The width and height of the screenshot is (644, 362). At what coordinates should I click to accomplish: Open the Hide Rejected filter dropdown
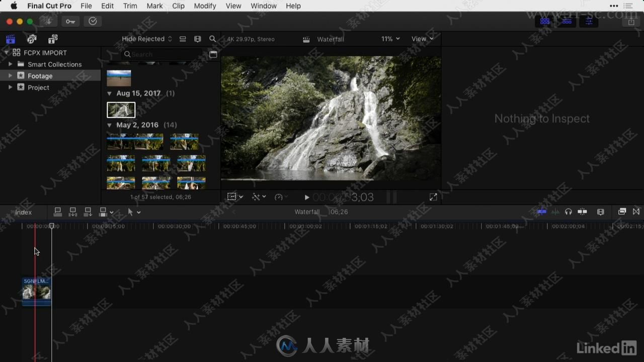146,39
